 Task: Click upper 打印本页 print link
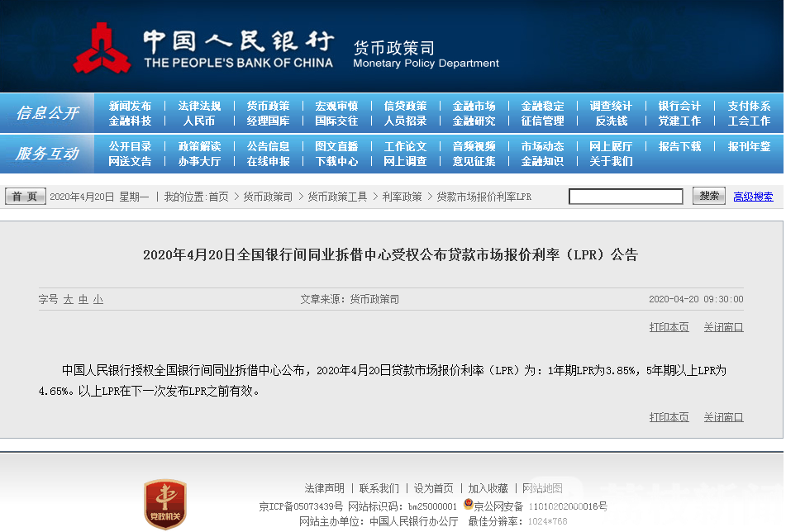coord(669,327)
